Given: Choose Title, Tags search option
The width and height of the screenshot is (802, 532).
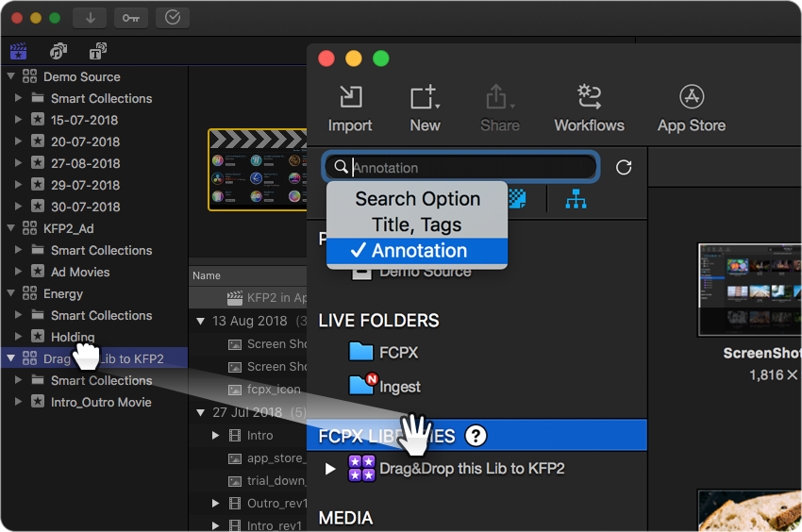Looking at the screenshot, I should pos(417,224).
